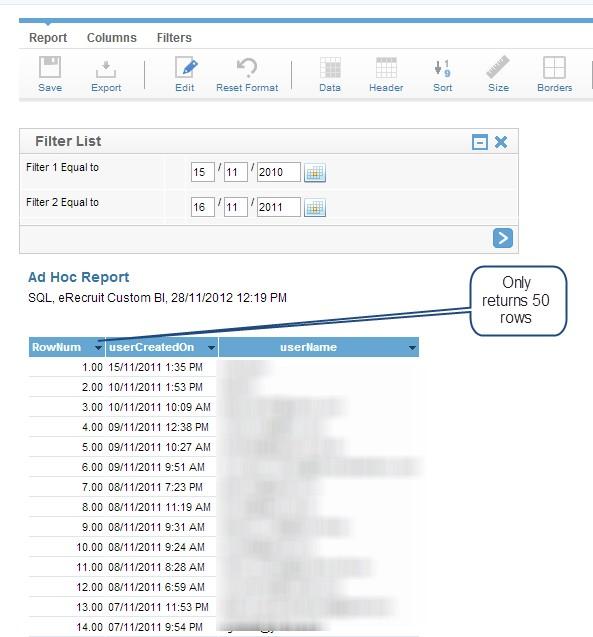Open the Data formatting tool
The width and height of the screenshot is (593, 637).
[x=330, y=67]
